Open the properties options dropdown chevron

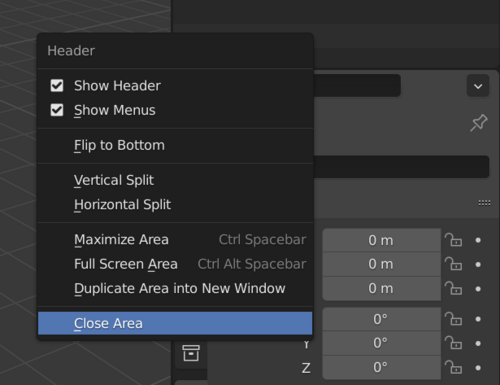pos(478,86)
